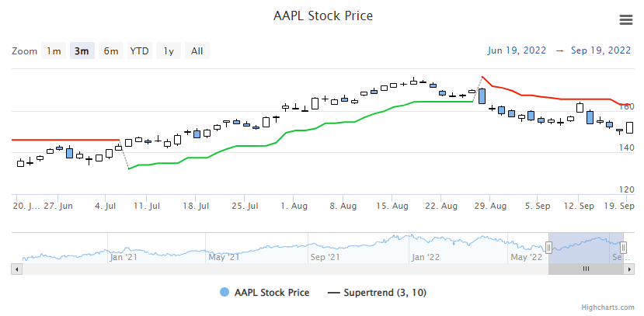644x316 pixels.
Task: Click navigator near the Jan '22 label
Action: click(x=426, y=248)
